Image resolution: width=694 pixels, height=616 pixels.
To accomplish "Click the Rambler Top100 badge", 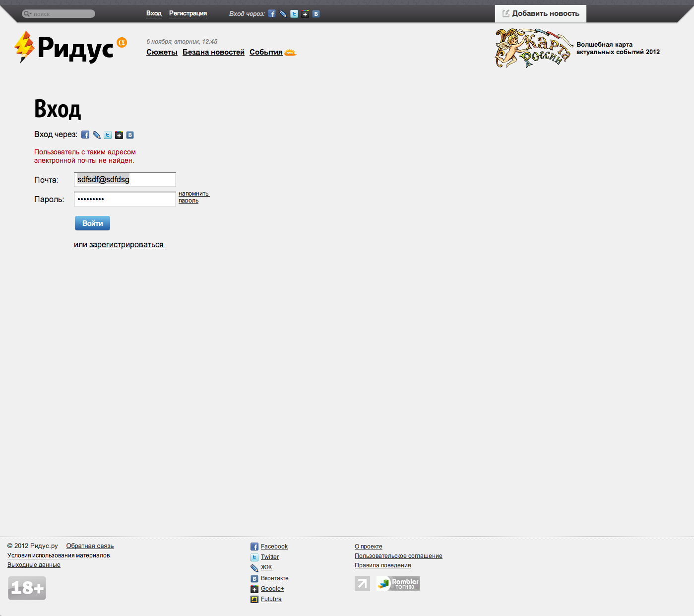I will click(x=398, y=583).
